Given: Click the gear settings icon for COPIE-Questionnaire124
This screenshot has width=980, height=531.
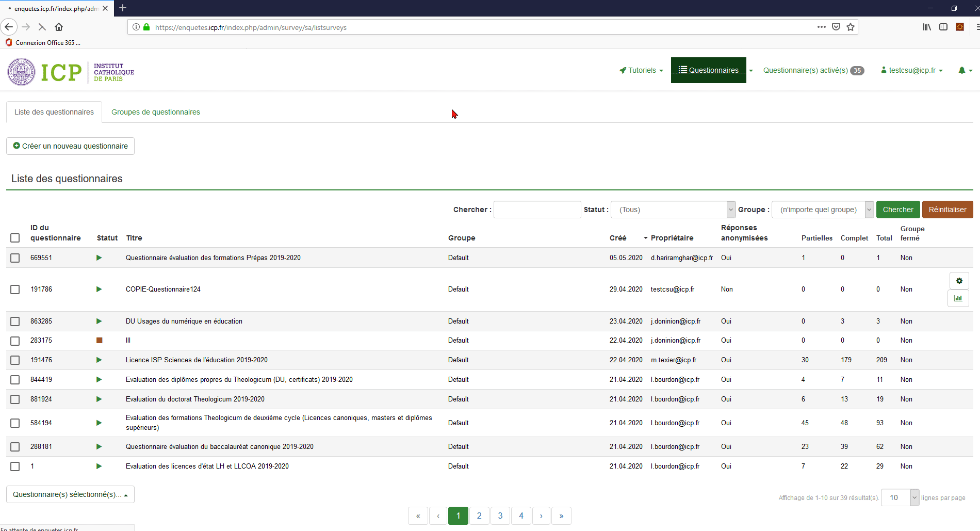Looking at the screenshot, I should click(x=959, y=281).
